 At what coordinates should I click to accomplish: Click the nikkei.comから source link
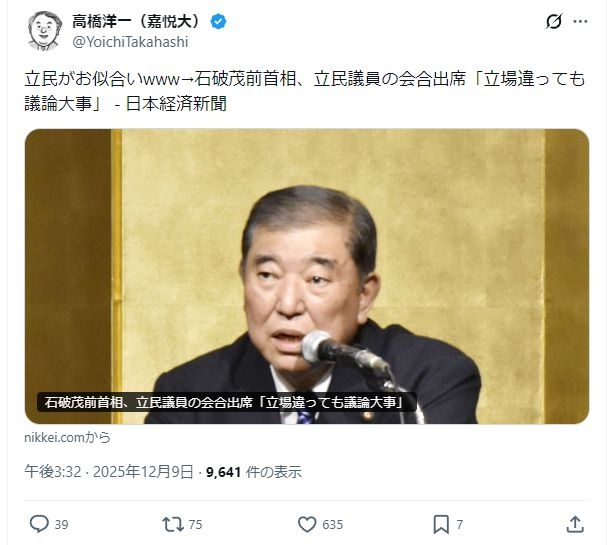[67, 437]
